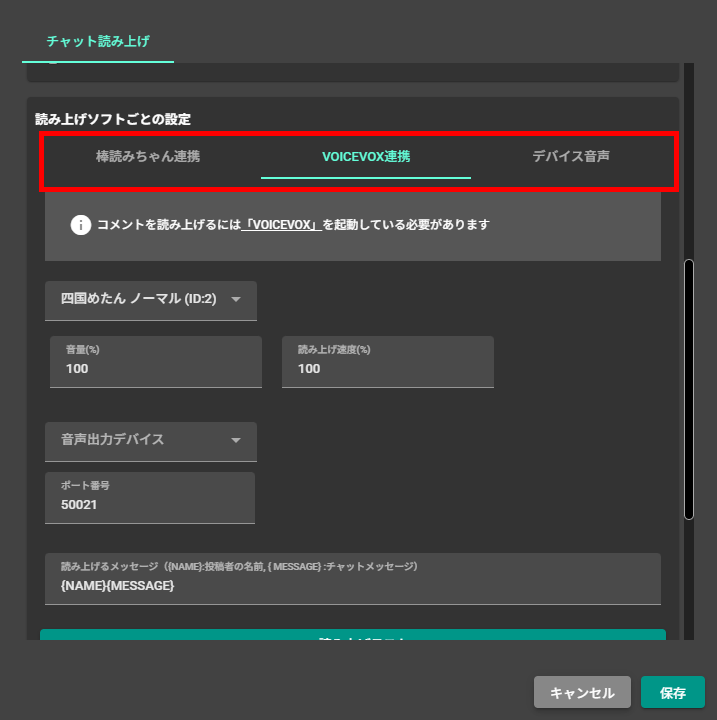The image size is (717, 720).
Task: Edit the {NAME}{MESSAGE} message template field
Action: [x=353, y=579]
